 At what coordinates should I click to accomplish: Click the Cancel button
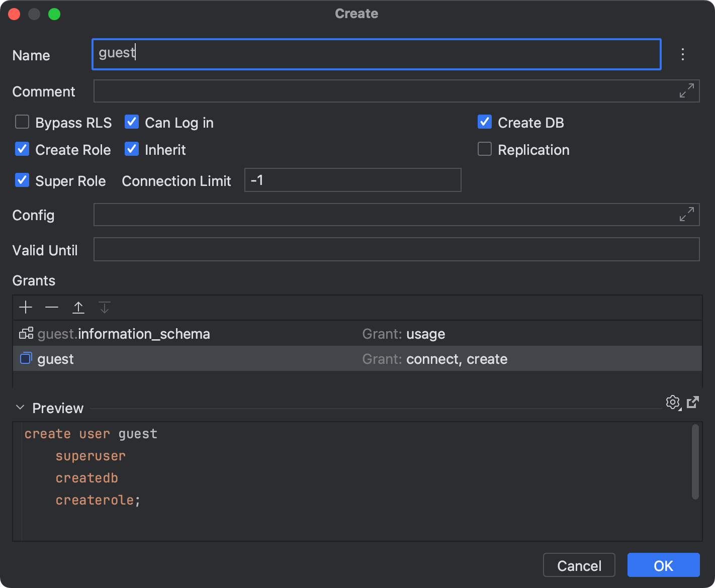[x=579, y=565]
